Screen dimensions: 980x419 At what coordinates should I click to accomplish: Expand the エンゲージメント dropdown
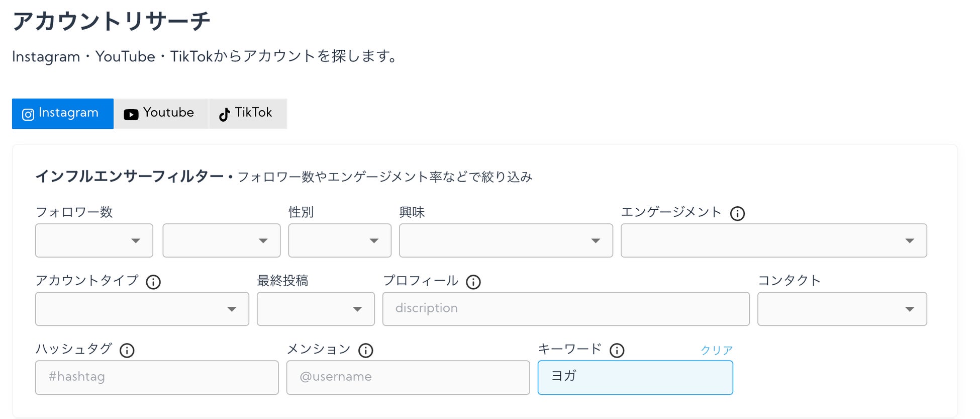pyautogui.click(x=773, y=240)
